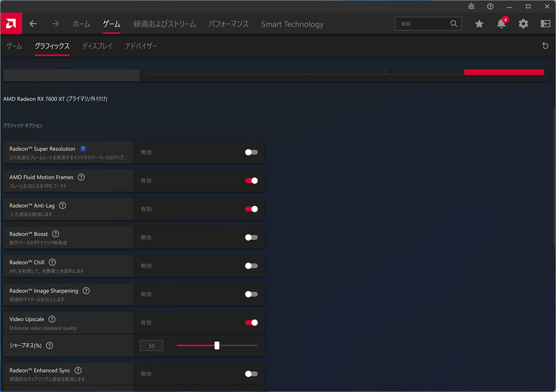Screen dimensions: 556x392
Task: Click the search magnifier icon
Action: (454, 24)
